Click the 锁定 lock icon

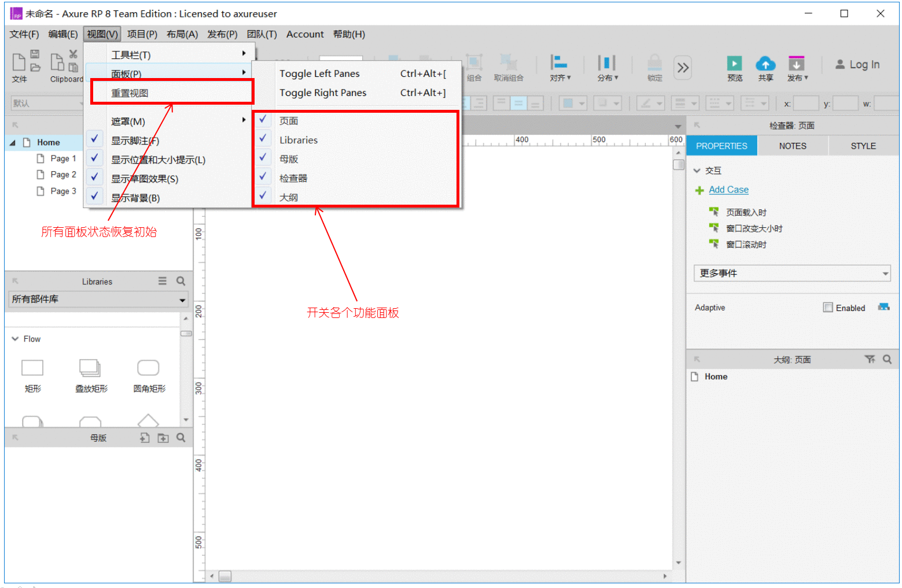point(655,62)
